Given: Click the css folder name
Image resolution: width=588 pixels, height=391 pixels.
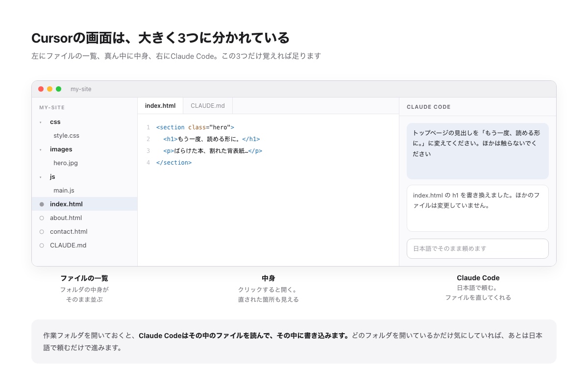Looking at the screenshot, I should click(x=55, y=122).
